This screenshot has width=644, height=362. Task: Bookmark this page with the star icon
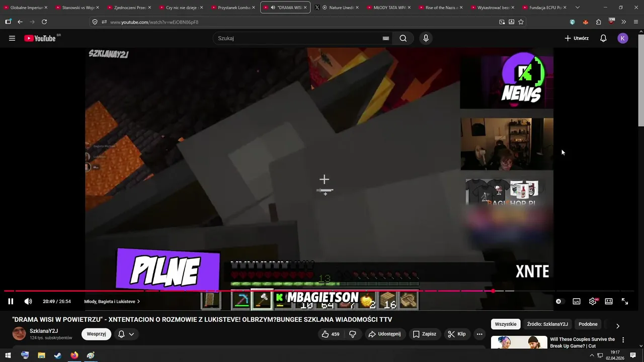pyautogui.click(x=521, y=22)
